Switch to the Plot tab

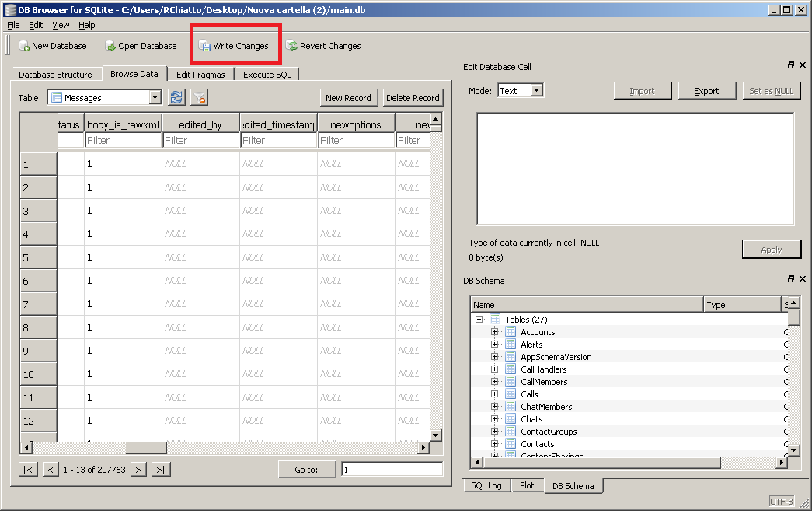pyautogui.click(x=527, y=485)
